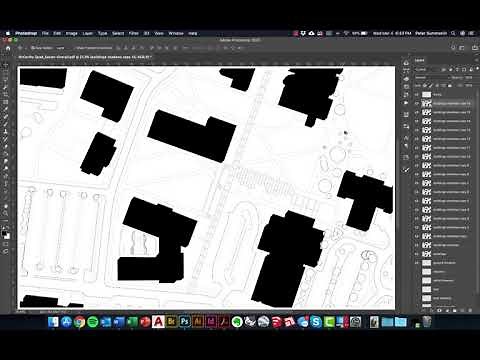
Task: Open the Window menu
Action: tap(176, 33)
